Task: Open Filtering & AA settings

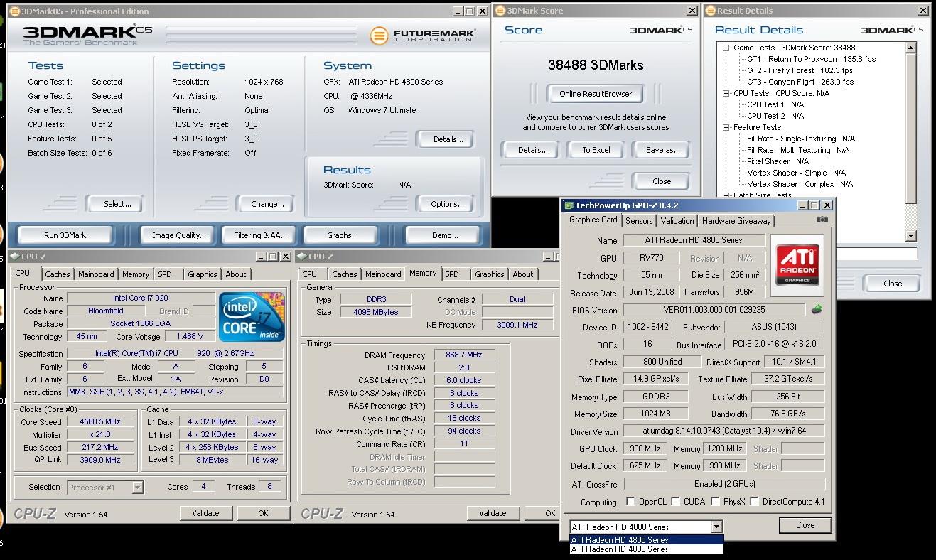Action: tap(261, 235)
